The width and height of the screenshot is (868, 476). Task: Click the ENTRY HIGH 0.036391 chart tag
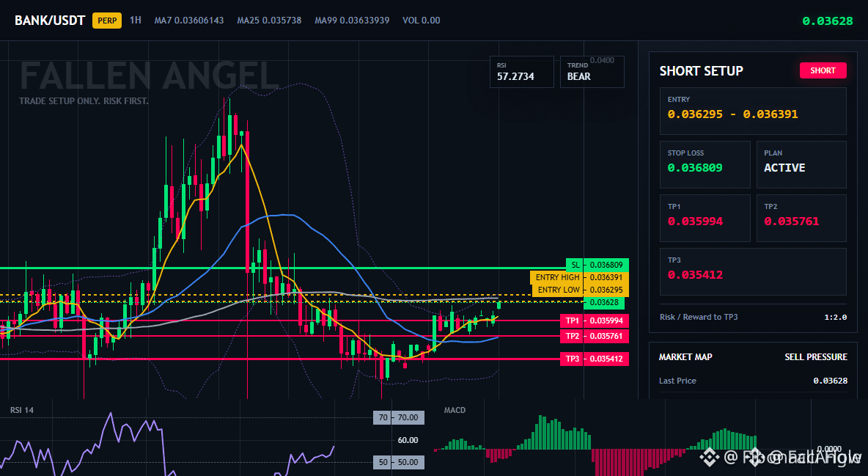[x=579, y=277]
